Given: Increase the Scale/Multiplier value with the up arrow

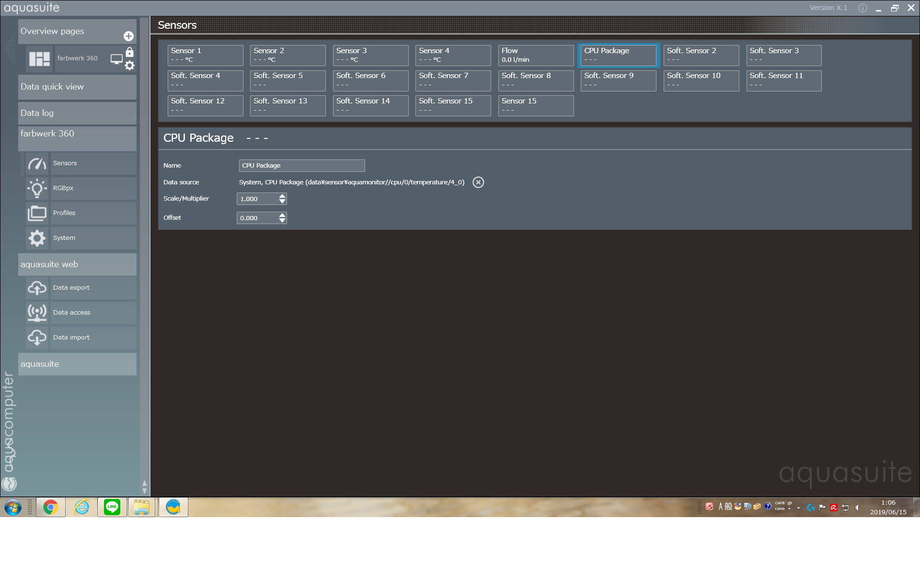Looking at the screenshot, I should [x=282, y=196].
